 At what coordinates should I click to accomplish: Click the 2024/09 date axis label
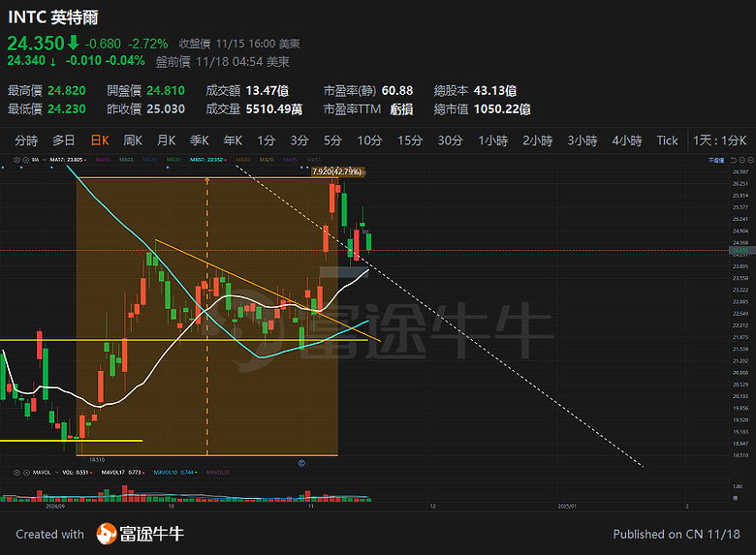pyautogui.click(x=55, y=507)
